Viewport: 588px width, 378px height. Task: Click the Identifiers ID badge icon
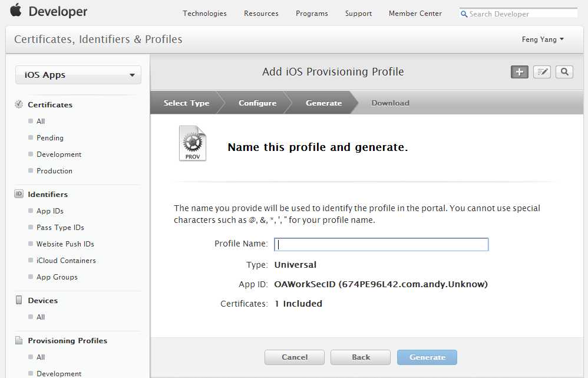[19, 194]
